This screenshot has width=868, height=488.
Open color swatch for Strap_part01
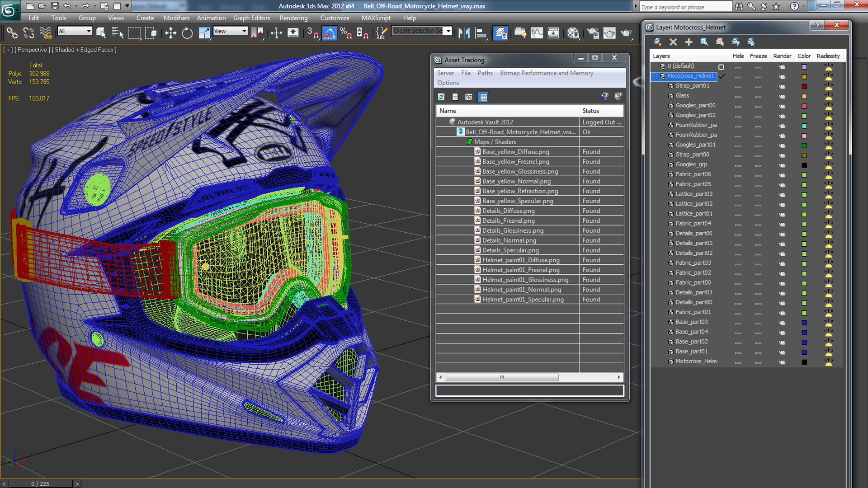tap(804, 86)
